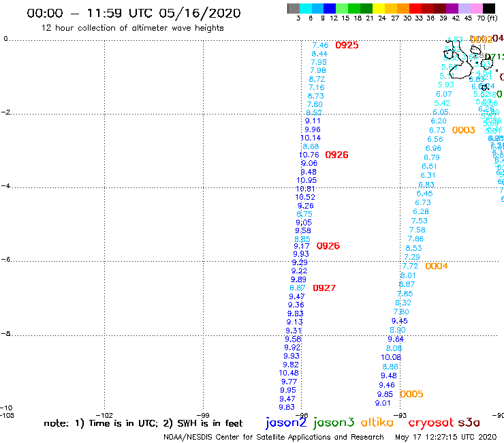Click the '70 (ft)' scale label
Viewport: 504px width, 443px height.
487,18
